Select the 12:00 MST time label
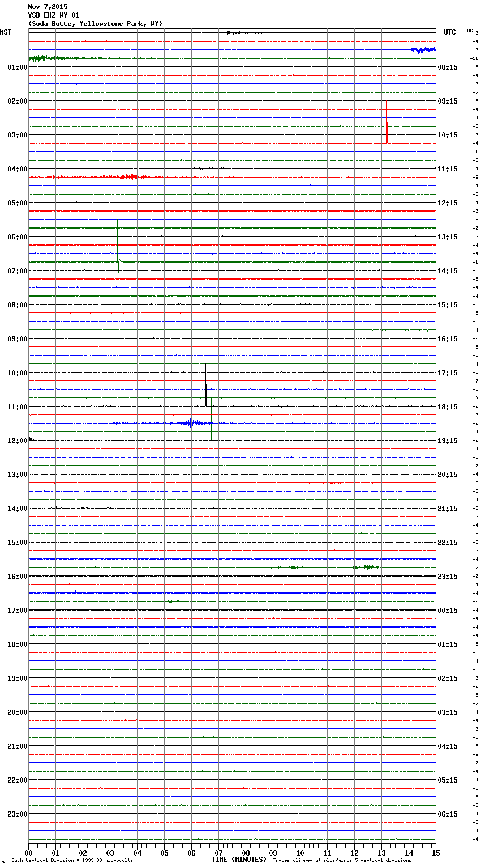The height and width of the screenshot is (868, 481). 18,441
